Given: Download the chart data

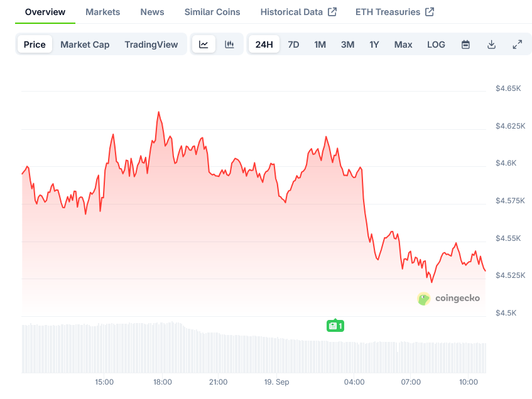Looking at the screenshot, I should coord(491,45).
